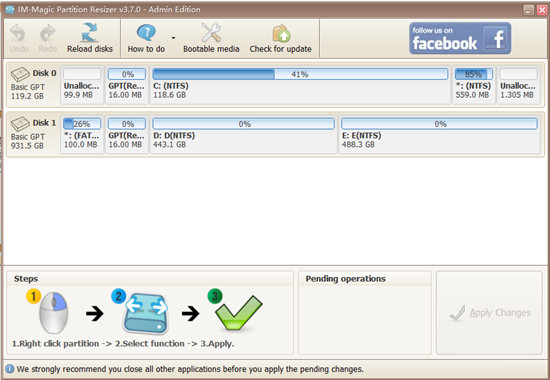Expand the How to do dropdown arrow
Screen dimensions: 550x380
click(x=173, y=38)
